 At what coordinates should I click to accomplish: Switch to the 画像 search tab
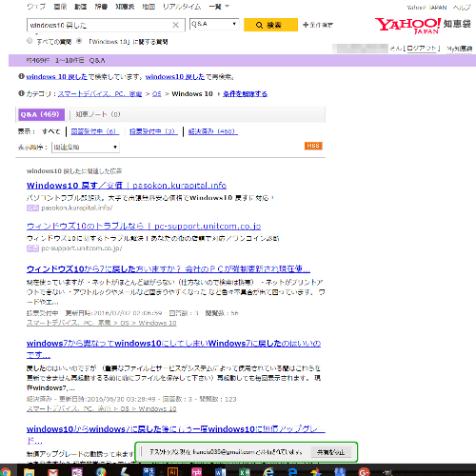coord(60,7)
